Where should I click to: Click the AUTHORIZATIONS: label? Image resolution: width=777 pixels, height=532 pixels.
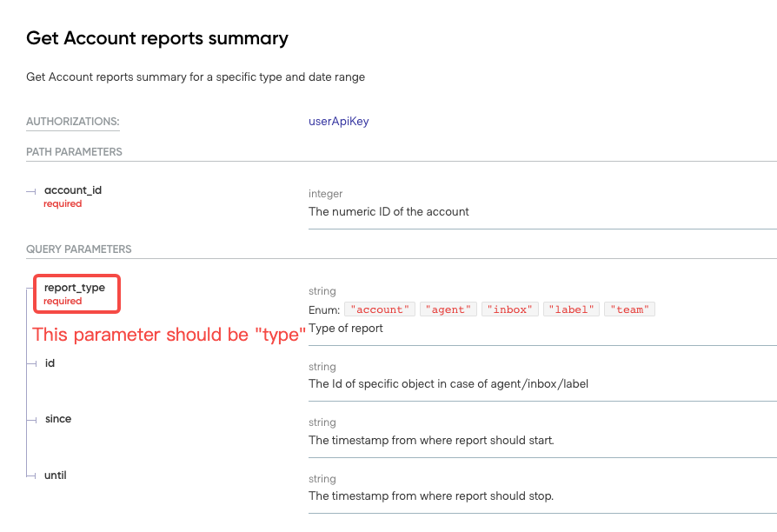73,122
